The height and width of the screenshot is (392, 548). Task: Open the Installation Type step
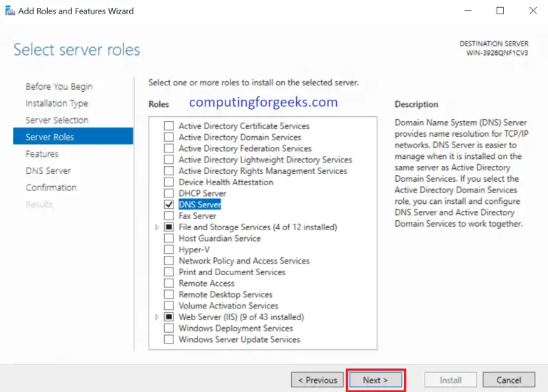[x=56, y=103]
